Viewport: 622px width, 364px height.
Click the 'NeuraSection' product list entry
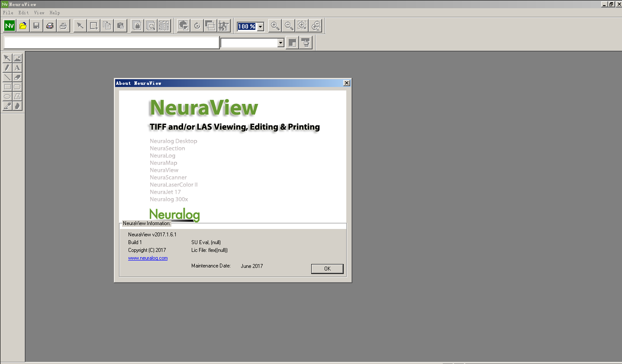pos(168,148)
